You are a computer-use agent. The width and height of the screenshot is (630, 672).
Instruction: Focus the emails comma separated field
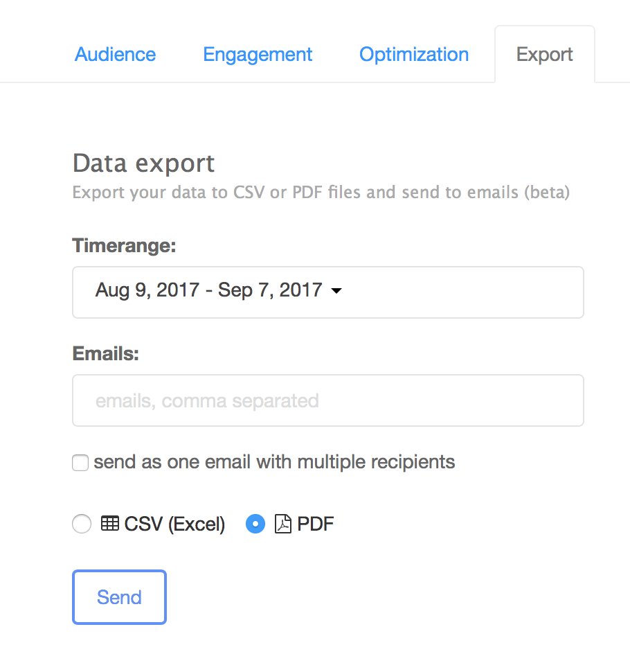(327, 400)
